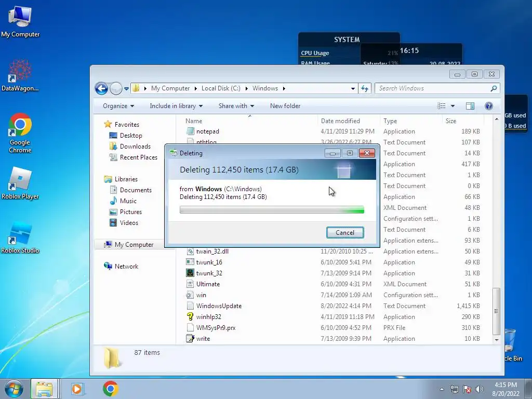Open the Google Chrome desktop shortcut

pos(20,133)
